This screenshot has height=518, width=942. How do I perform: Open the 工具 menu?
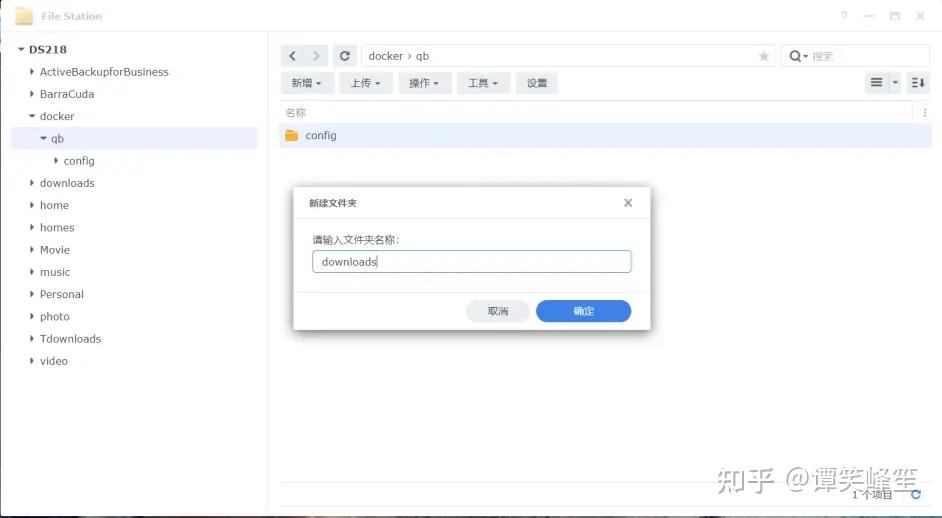[483, 83]
